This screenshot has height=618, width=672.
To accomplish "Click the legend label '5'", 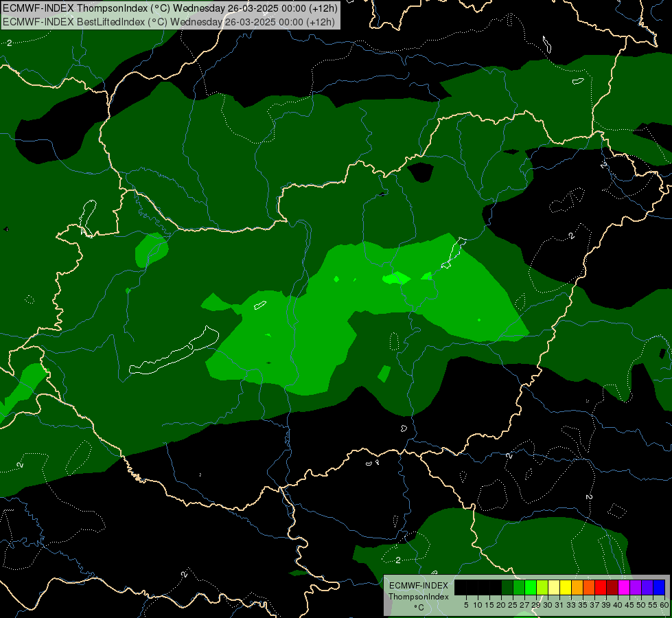I will click(x=466, y=605).
